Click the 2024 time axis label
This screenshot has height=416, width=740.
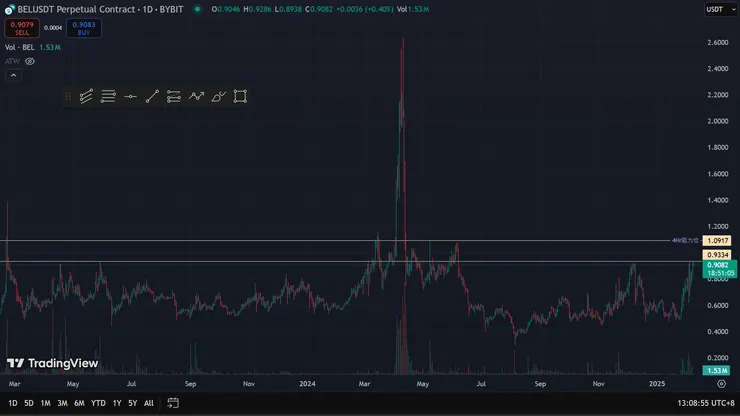tap(307, 384)
